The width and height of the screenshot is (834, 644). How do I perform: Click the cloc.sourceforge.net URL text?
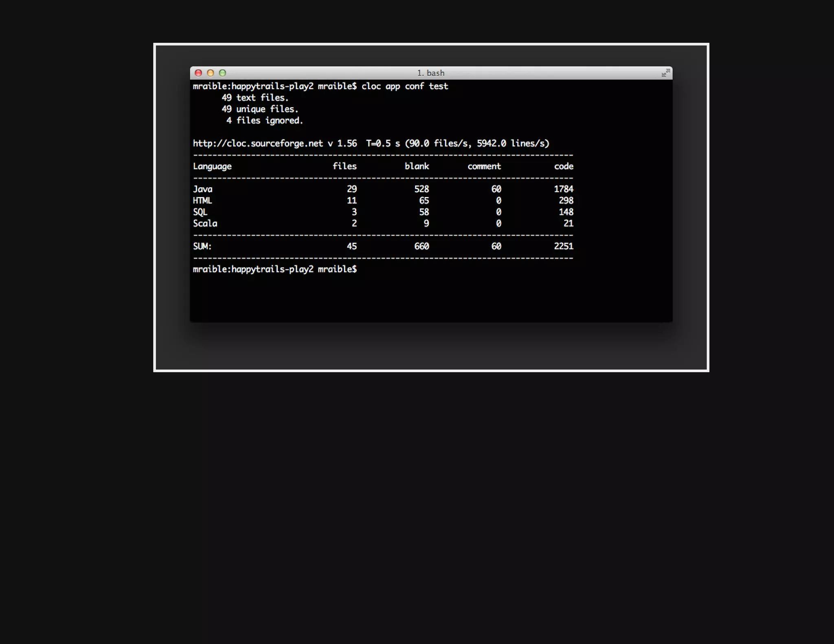258,144
